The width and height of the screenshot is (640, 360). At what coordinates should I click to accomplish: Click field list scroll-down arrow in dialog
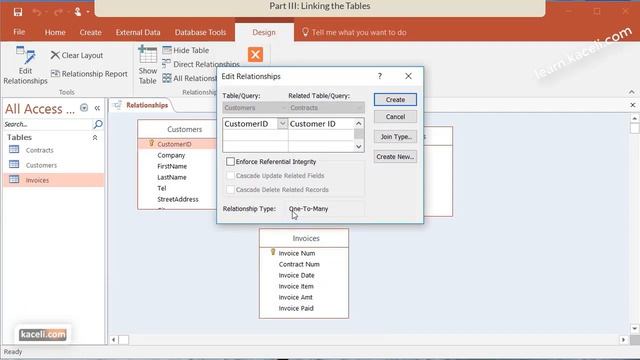(x=359, y=147)
